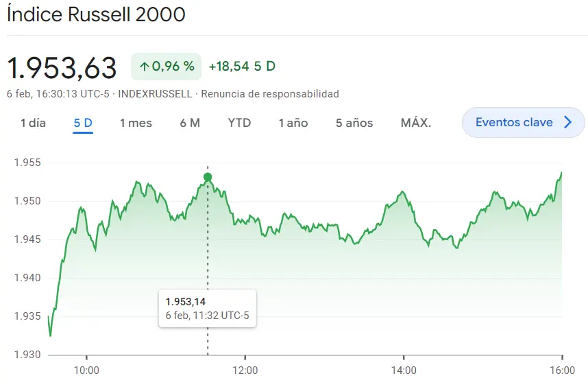Open the Eventos clave button label
The width and height of the screenshot is (588, 389).
[x=514, y=123]
